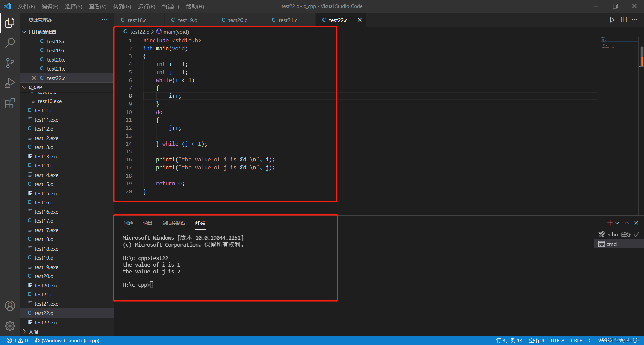Open more editor actions ellipsis
Viewport: 644px width, 345px height.
pos(634,20)
